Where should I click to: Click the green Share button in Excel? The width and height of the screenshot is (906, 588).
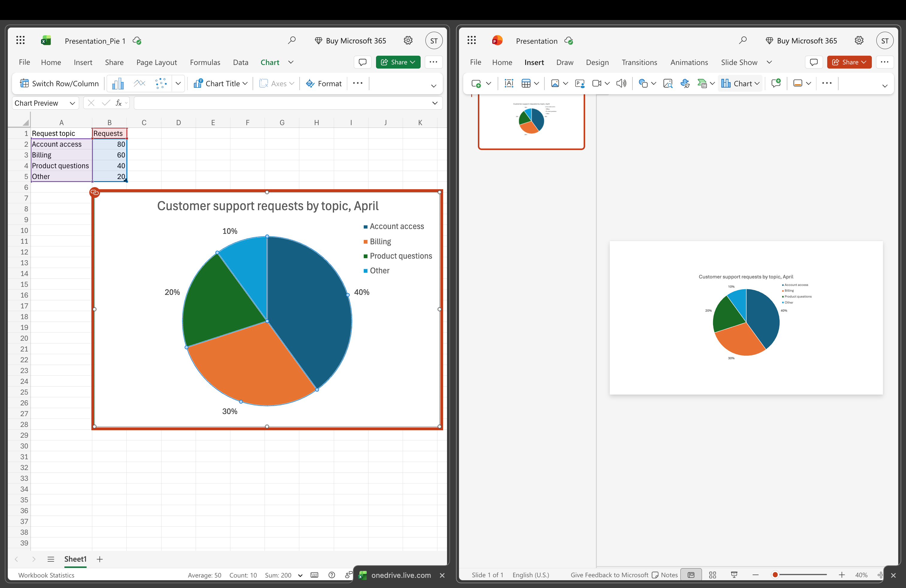tap(398, 62)
